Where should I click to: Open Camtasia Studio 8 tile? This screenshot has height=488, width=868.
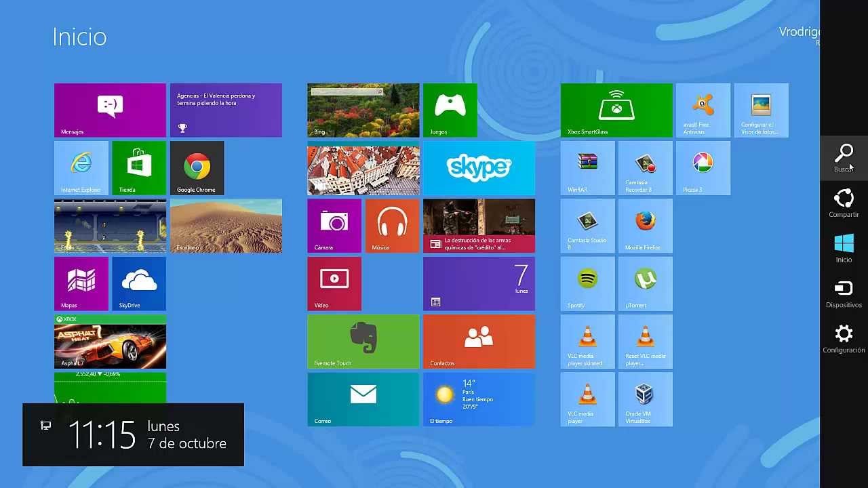click(588, 226)
